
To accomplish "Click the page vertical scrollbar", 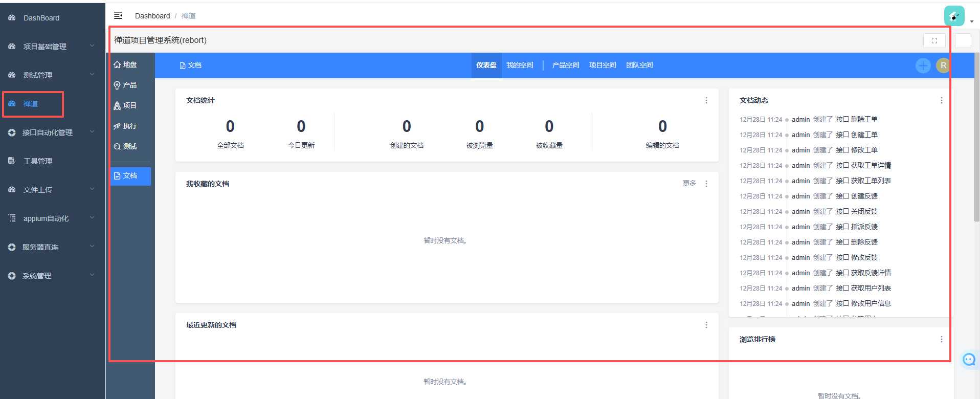I will tap(976, 138).
